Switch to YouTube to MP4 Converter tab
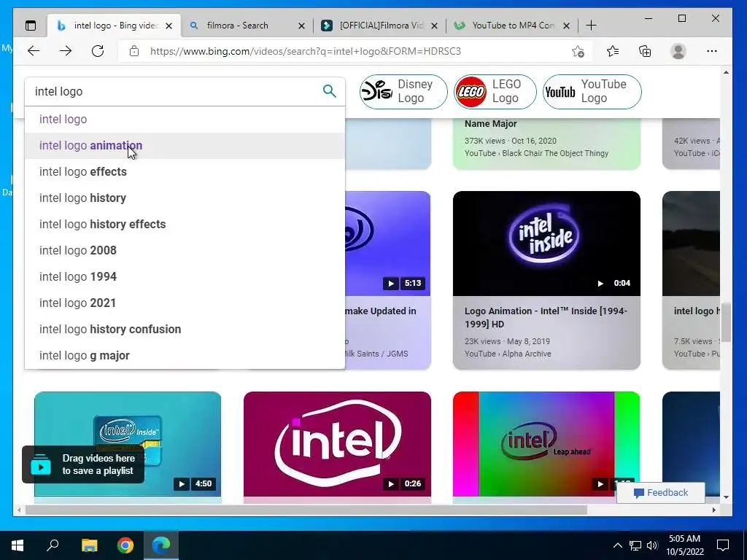This screenshot has width=747, height=560. point(513,26)
